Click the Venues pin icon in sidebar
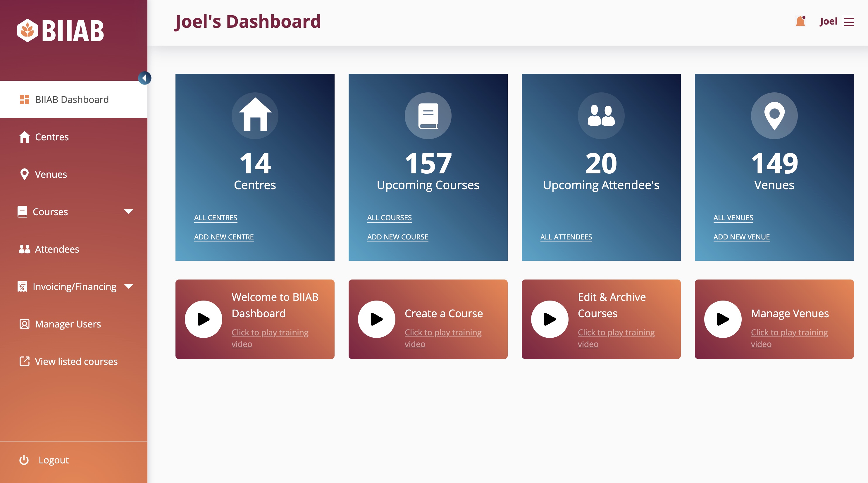 24,174
